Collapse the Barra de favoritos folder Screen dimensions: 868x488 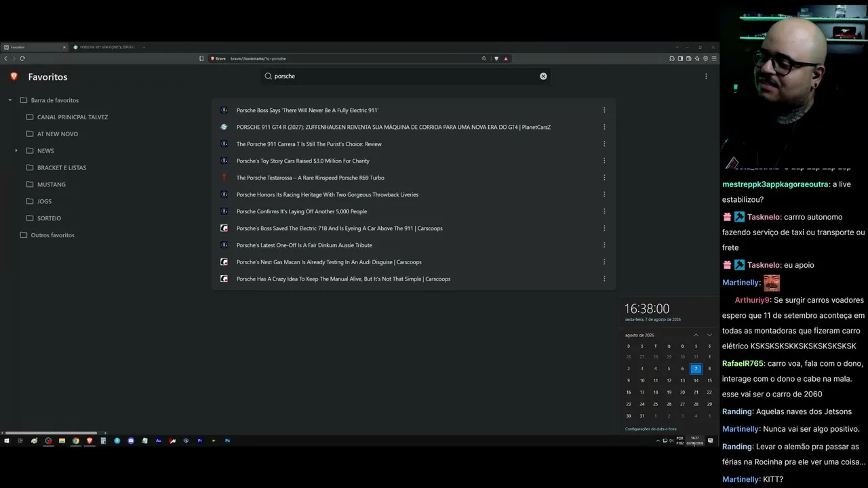(x=10, y=100)
